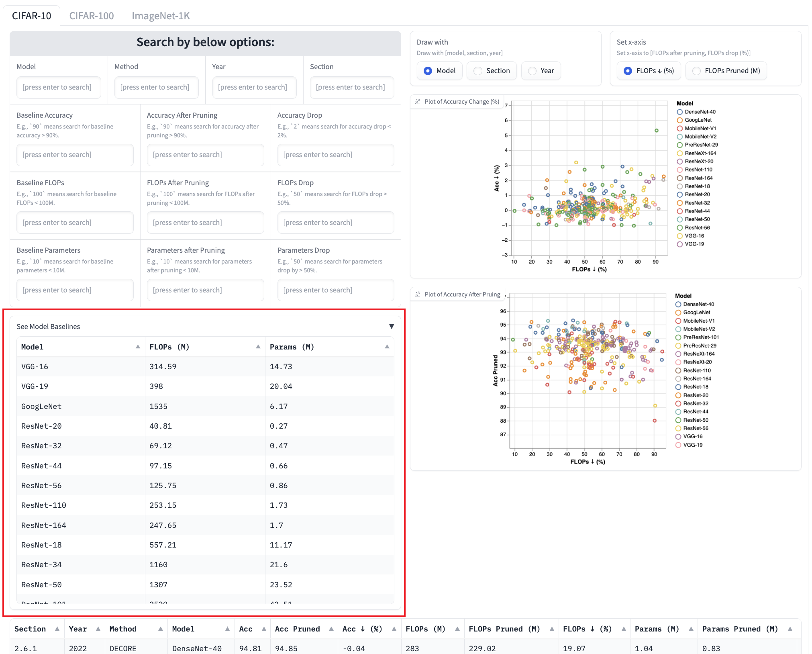Image resolution: width=812 pixels, height=654 pixels.
Task: Sort results table by Method arrow
Action: tap(161, 629)
